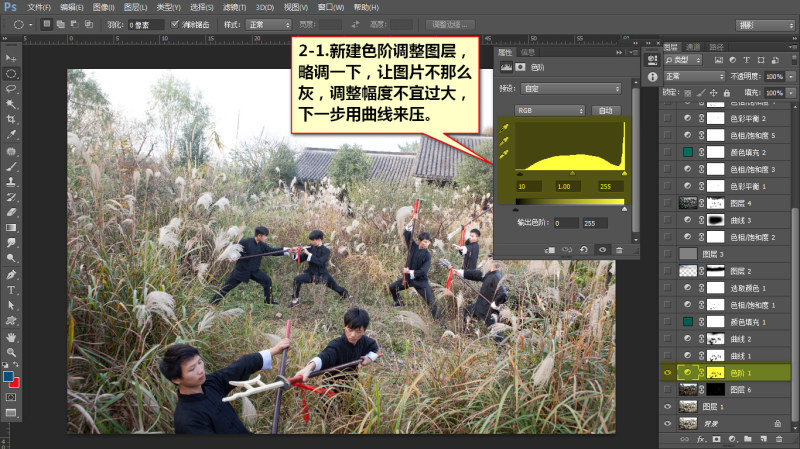Click the add layer style fx icon
The height and width of the screenshot is (449, 800).
pos(701,439)
